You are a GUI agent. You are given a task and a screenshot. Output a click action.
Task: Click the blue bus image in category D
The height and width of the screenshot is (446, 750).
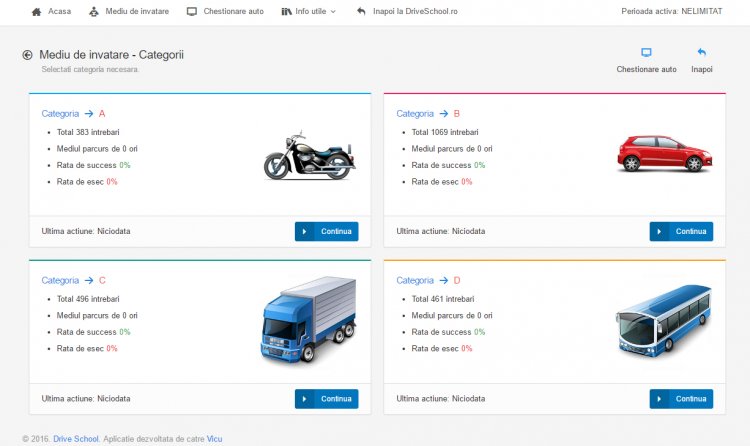(664, 321)
